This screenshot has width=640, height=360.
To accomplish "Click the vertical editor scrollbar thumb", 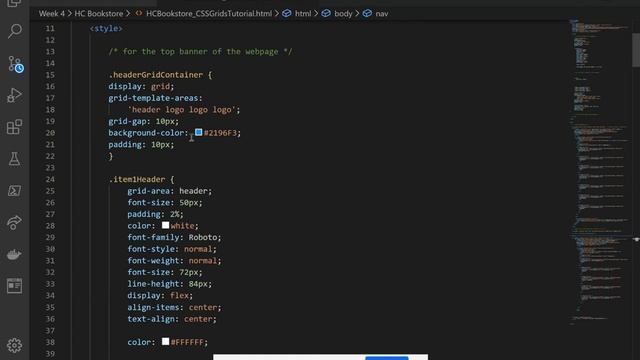I will (636, 50).
